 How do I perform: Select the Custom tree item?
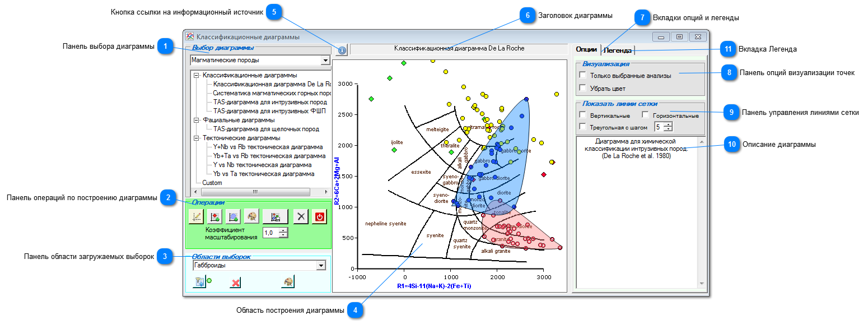(x=212, y=183)
